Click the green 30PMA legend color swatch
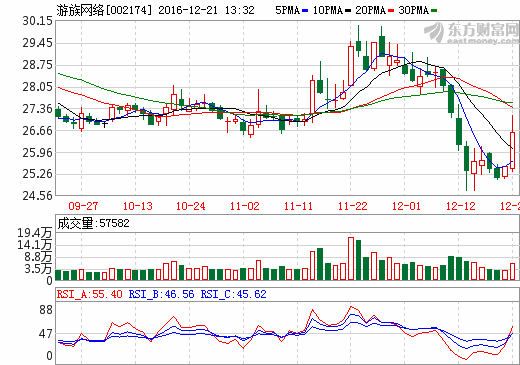 click(x=434, y=11)
